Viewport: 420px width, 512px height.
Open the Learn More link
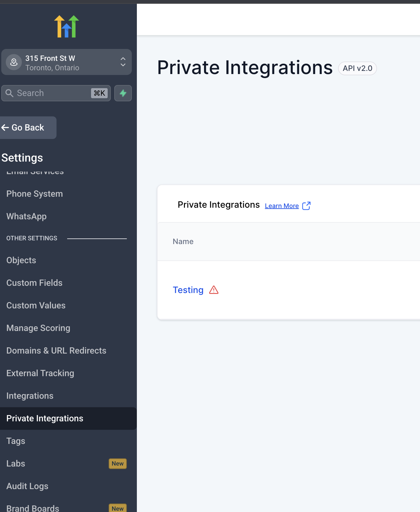pos(282,206)
